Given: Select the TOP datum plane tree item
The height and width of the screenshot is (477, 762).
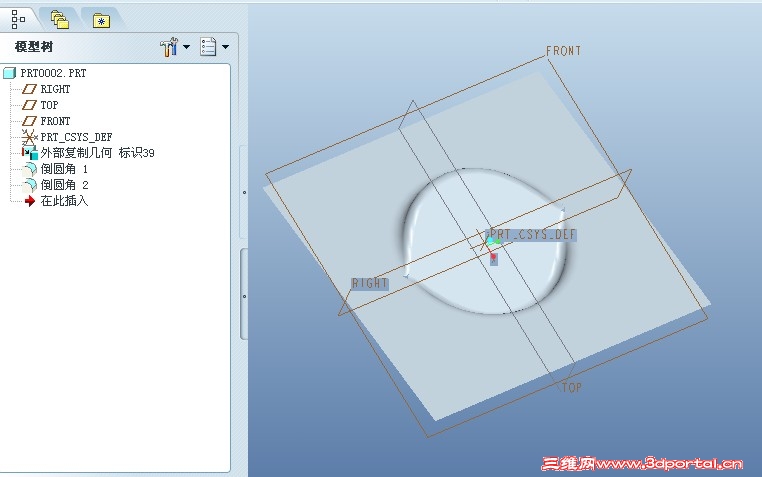Looking at the screenshot, I should pos(49,105).
